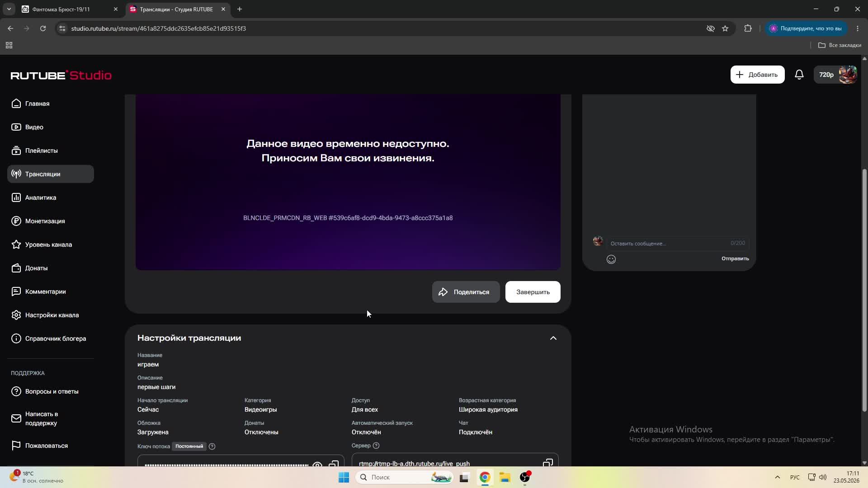Open the browser extensions menu
868x488 pixels.
pos(748,28)
